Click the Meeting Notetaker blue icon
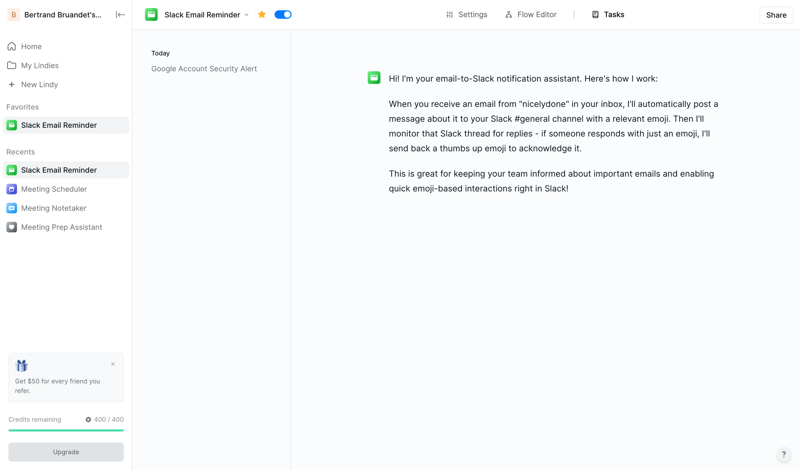The image size is (800, 470). (11, 208)
